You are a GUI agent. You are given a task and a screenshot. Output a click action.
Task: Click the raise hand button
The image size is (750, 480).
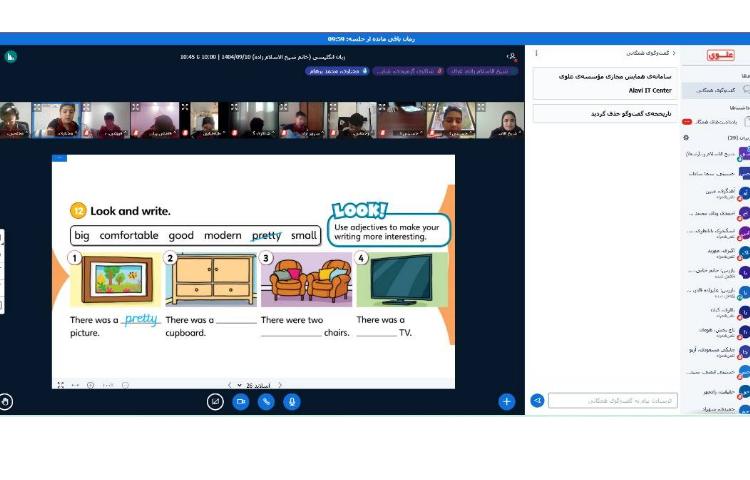pos(7,401)
